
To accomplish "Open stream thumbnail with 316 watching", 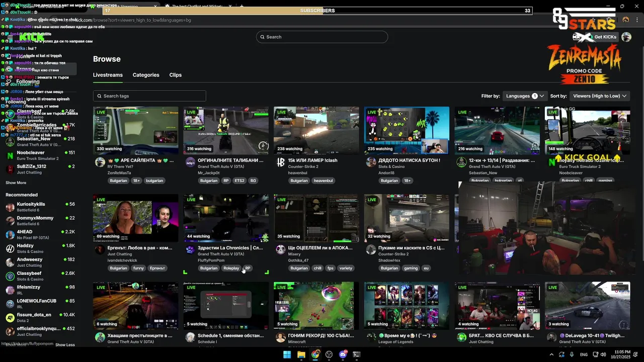I will (x=226, y=130).
